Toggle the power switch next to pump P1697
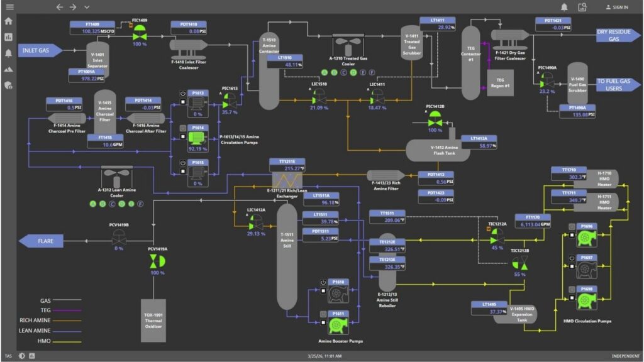This screenshot has width=644, height=362. click(x=571, y=258)
